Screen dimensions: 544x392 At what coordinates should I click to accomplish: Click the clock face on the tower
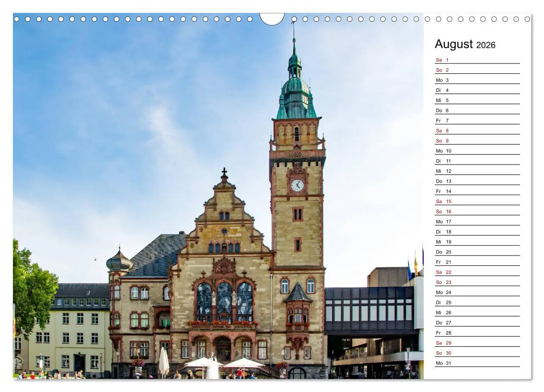click(x=297, y=185)
